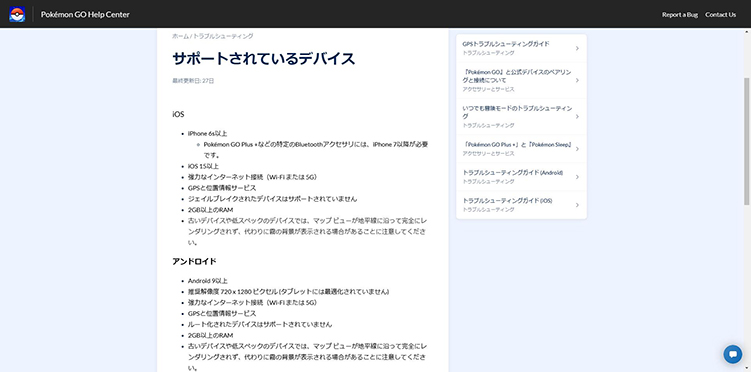This screenshot has width=751, height=372.
Task: Click 推奨解像度 720 x 1280 ピクセル line
Action: coord(288,292)
